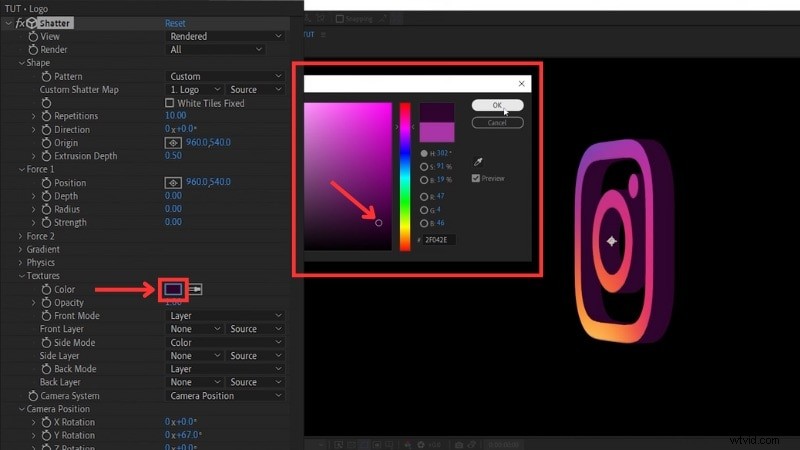Image resolution: width=800 pixels, height=450 pixels.
Task: Expand the Physics group
Action: 20,263
